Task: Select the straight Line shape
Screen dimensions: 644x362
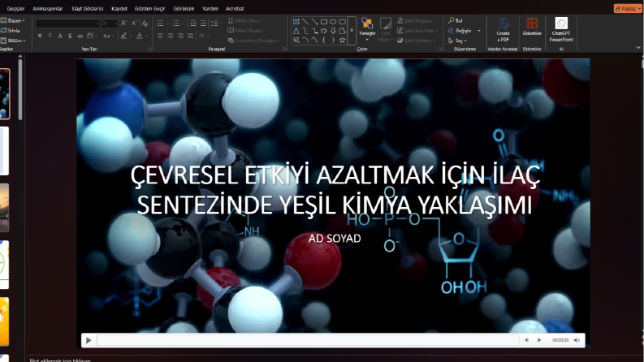Action: click(x=305, y=21)
